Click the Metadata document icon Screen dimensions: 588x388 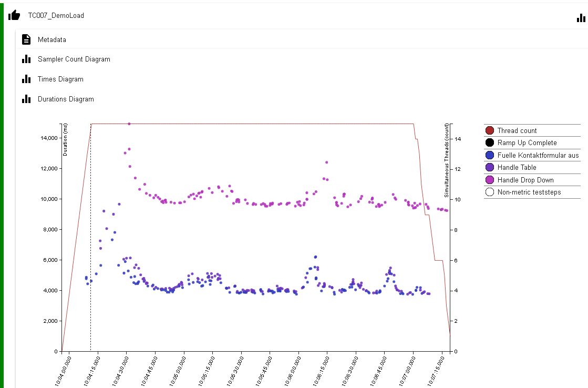[x=26, y=39]
